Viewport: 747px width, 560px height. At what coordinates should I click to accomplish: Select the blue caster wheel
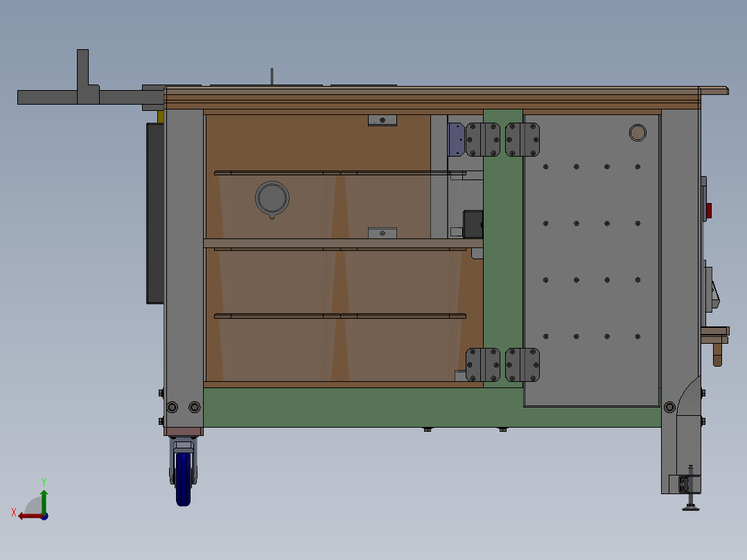pos(184,478)
